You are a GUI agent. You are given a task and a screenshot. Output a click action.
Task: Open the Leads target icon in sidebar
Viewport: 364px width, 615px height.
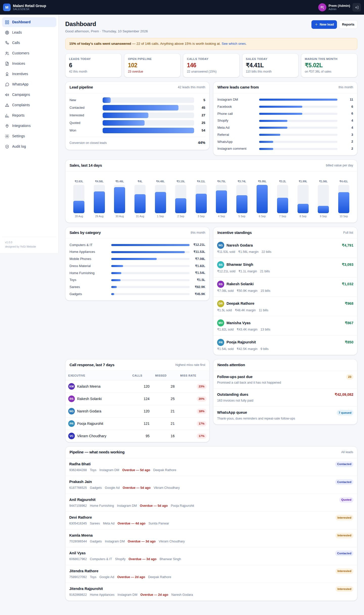7,32
